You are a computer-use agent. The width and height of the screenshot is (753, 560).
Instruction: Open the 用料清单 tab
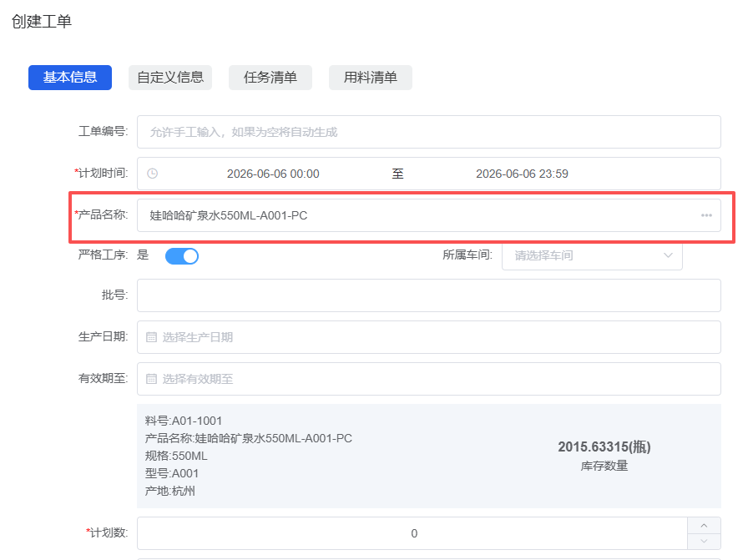[x=371, y=78]
